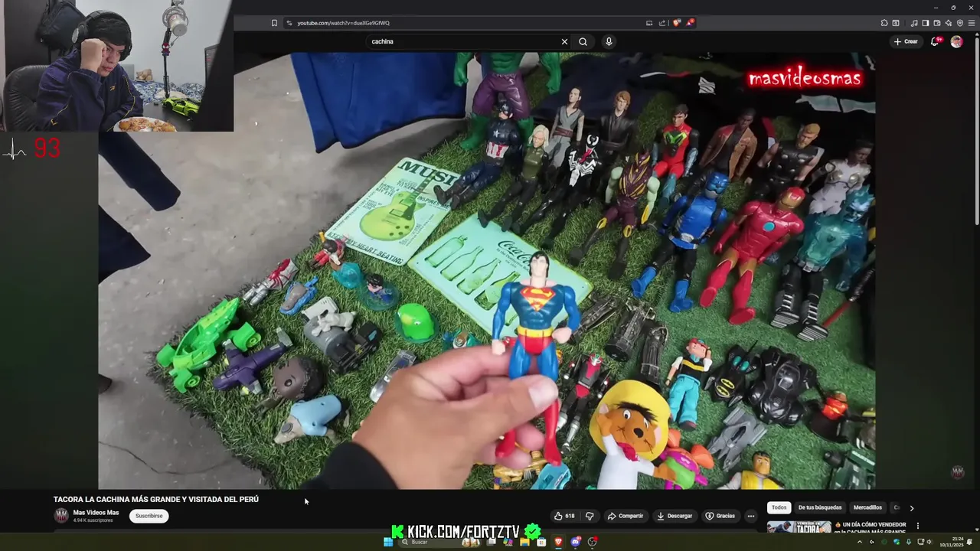Click the cast/screen icon in address bar
Viewport: 980px width, 551px height.
[649, 23]
